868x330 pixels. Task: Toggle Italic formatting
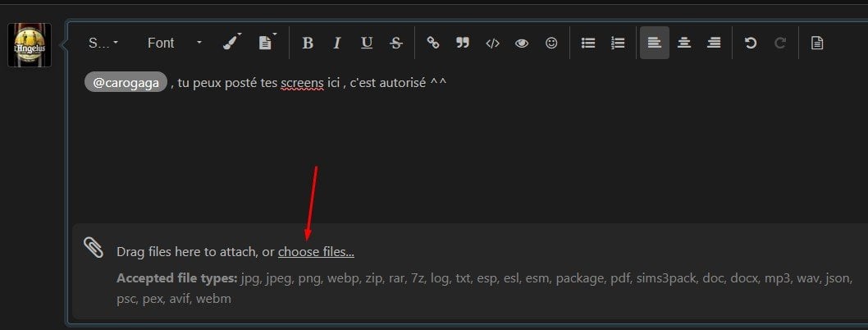point(336,43)
